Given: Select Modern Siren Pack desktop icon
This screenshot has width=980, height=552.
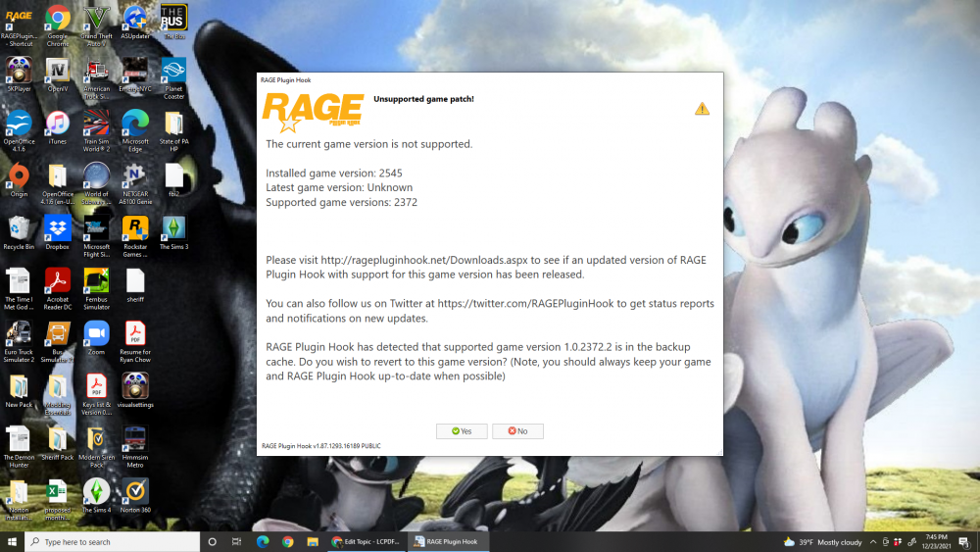Looking at the screenshot, I should point(96,446).
